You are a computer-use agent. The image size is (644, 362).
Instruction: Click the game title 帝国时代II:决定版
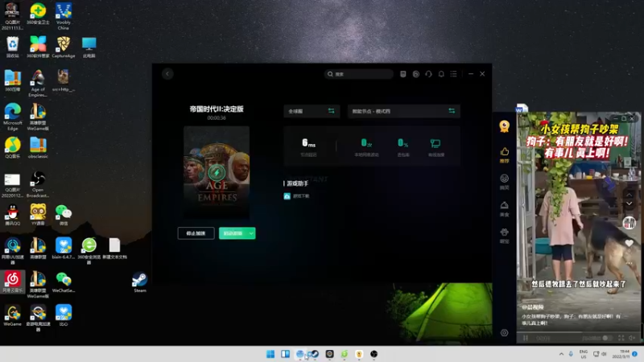pyautogui.click(x=217, y=109)
